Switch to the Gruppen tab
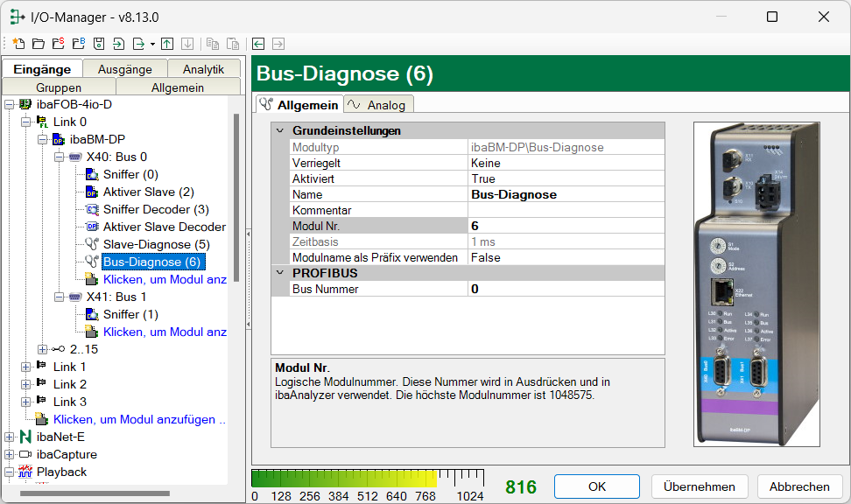This screenshot has height=504, width=851. pos(59,87)
